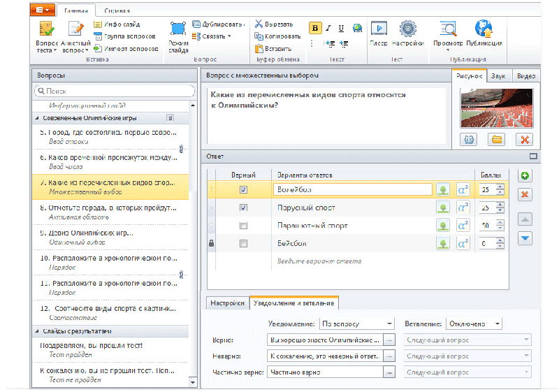Mark the Бейсбол answer as correct
This screenshot has height=392, width=559.
click(x=243, y=244)
